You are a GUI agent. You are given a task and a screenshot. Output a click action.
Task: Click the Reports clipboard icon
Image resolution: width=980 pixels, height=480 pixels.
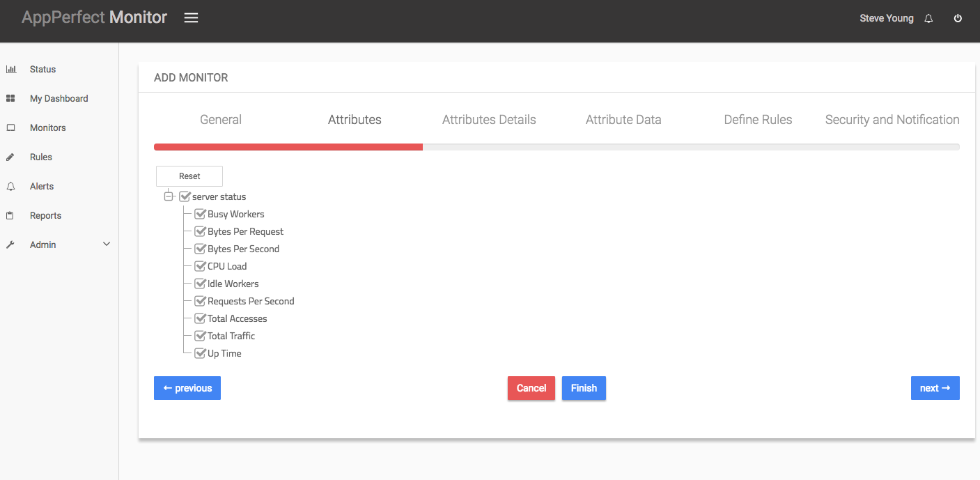click(10, 215)
